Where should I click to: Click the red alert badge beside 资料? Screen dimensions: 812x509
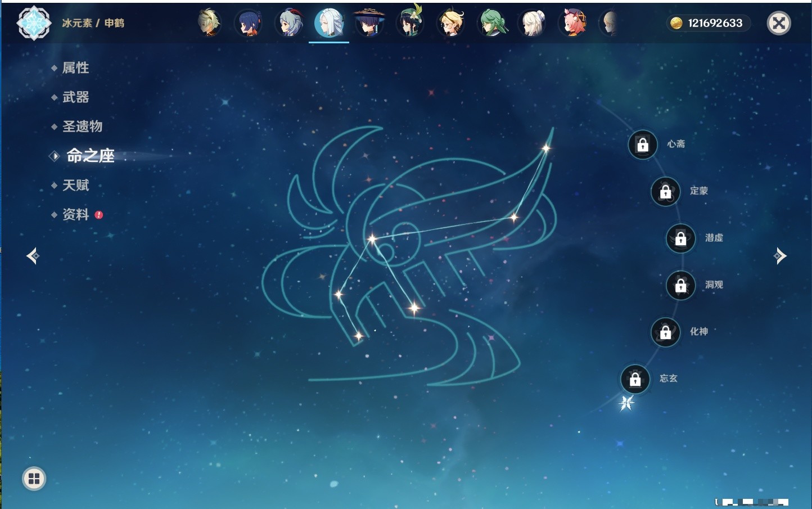99,214
